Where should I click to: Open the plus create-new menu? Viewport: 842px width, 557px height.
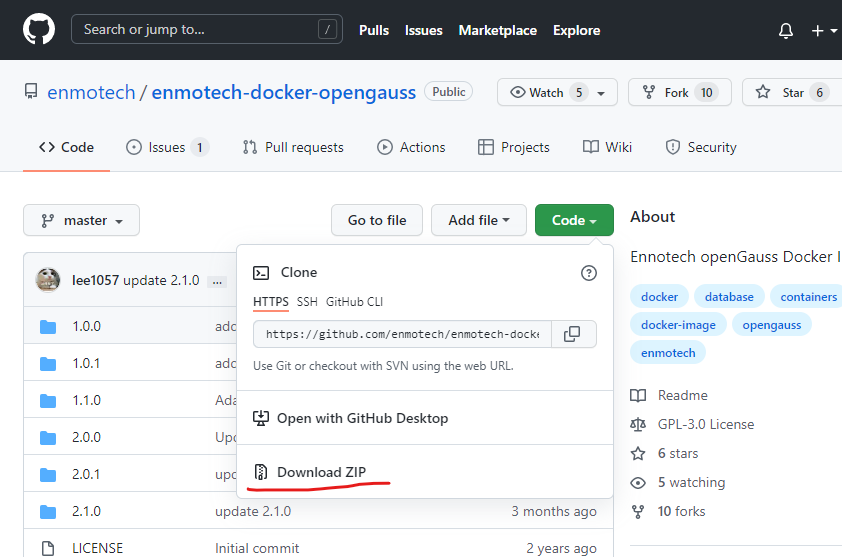(823, 31)
